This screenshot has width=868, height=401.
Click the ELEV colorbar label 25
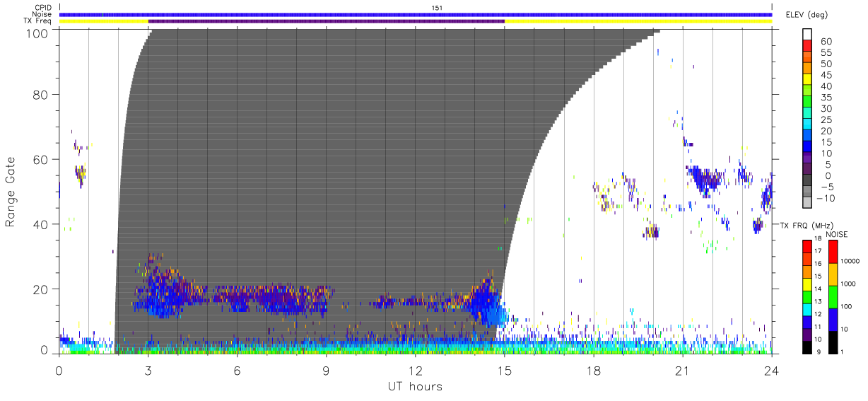[826, 120]
